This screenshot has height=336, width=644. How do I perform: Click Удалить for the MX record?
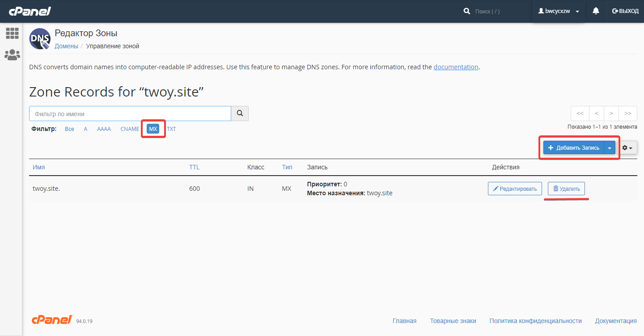pyautogui.click(x=566, y=189)
